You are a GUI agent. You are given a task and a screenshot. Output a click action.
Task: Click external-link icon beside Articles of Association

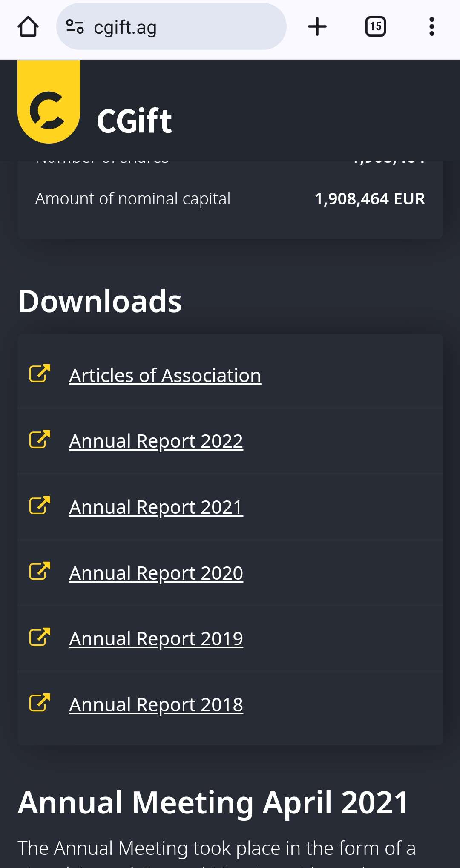(x=40, y=374)
